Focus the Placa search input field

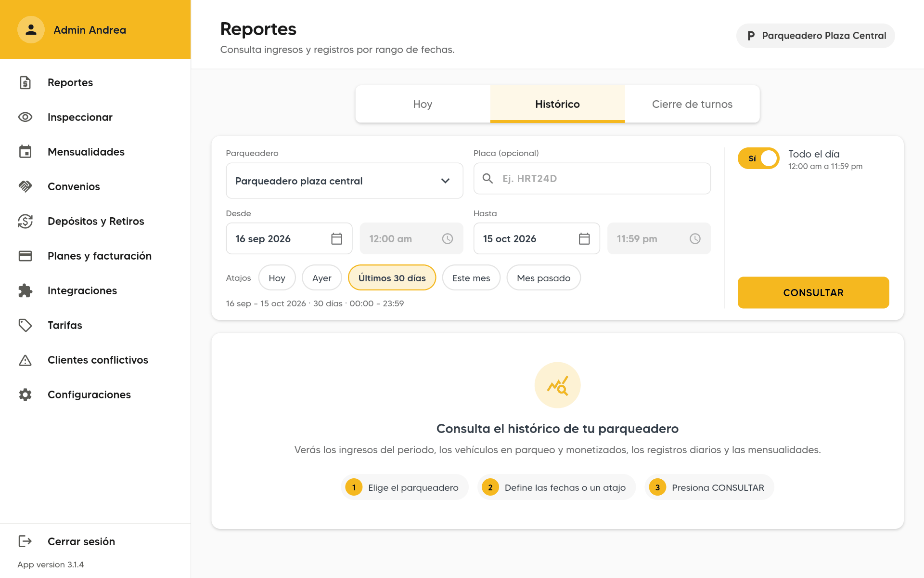pos(592,178)
